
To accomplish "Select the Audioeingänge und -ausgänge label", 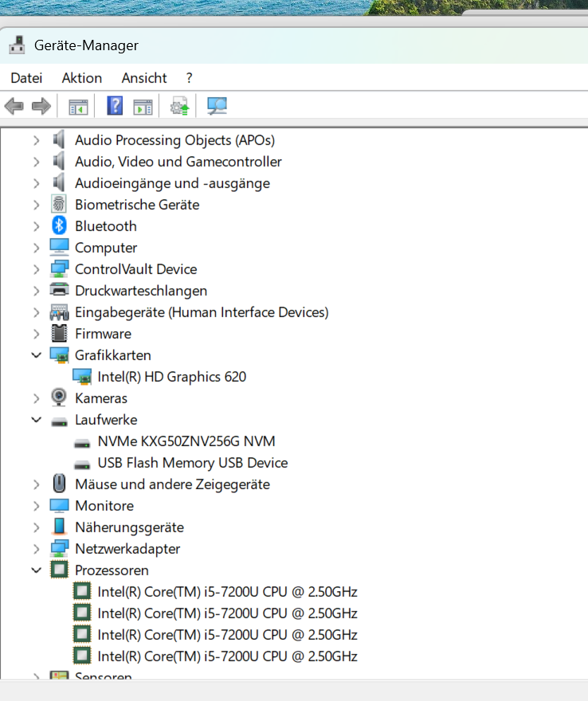I will [172, 183].
